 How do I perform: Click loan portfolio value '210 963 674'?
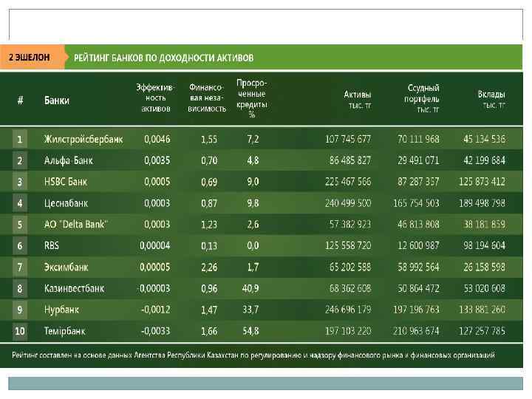pos(416,331)
